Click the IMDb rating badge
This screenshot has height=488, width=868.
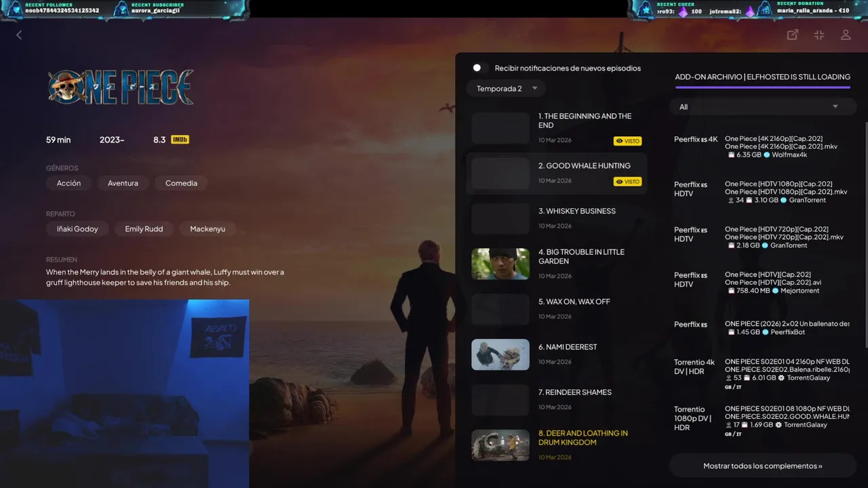point(180,140)
